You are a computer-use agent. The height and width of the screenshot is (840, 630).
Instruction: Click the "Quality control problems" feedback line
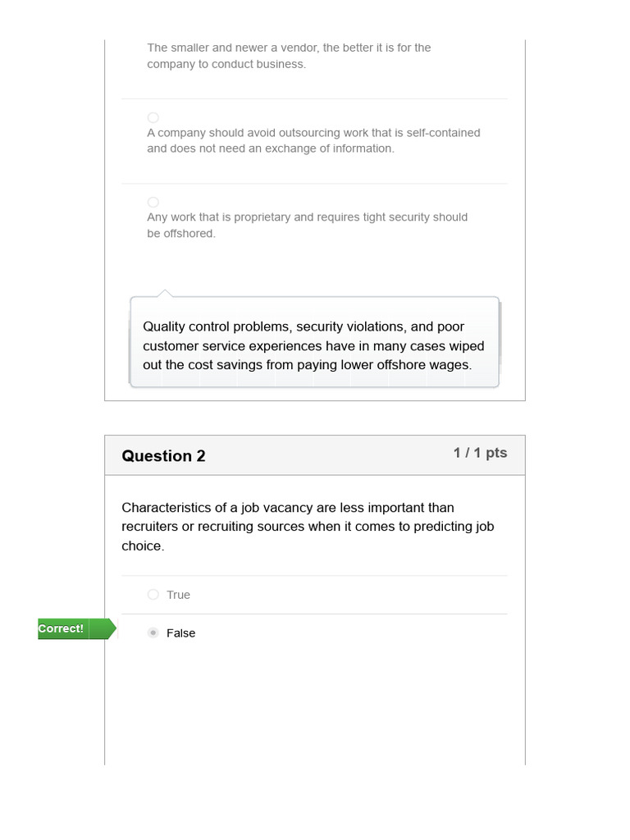304,326
